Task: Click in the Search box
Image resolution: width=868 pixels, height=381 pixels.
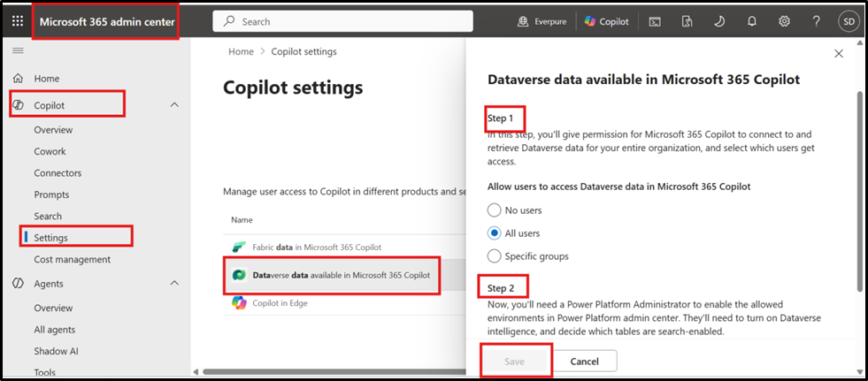Action: [x=342, y=21]
